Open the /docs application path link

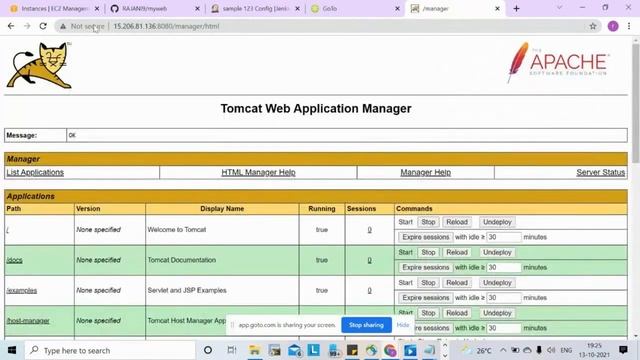click(14, 260)
